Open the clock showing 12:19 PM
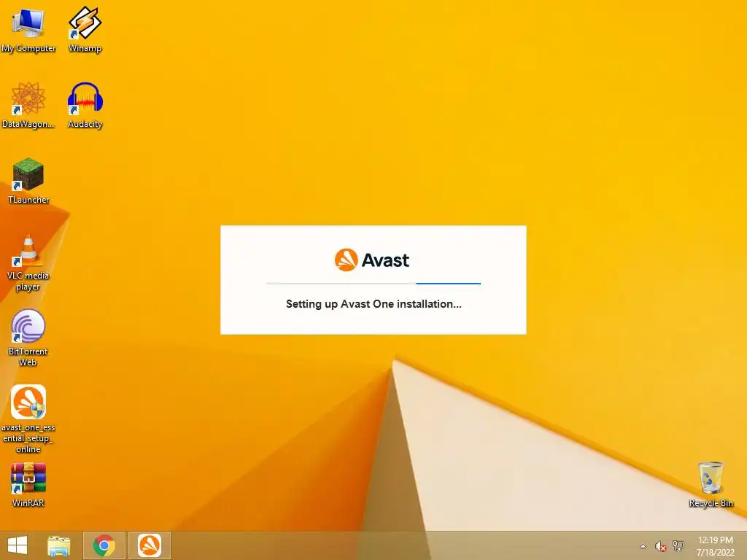This screenshot has height=560, width=747. (716, 546)
